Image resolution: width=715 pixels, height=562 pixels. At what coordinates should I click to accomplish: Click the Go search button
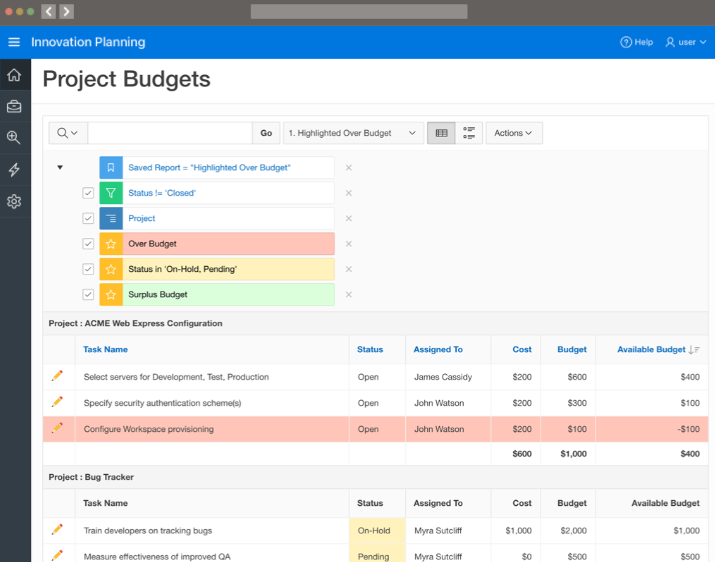point(266,133)
